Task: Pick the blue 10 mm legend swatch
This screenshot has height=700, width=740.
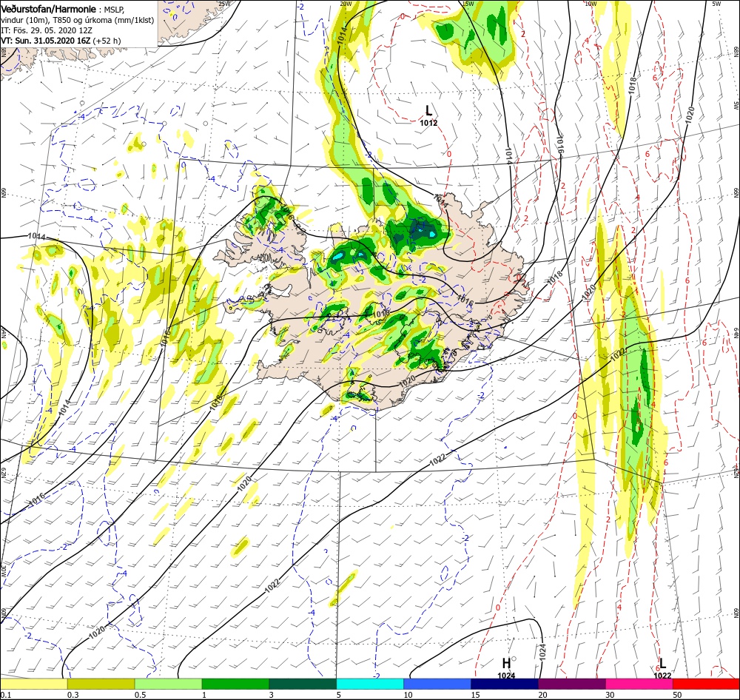Action: (437, 684)
